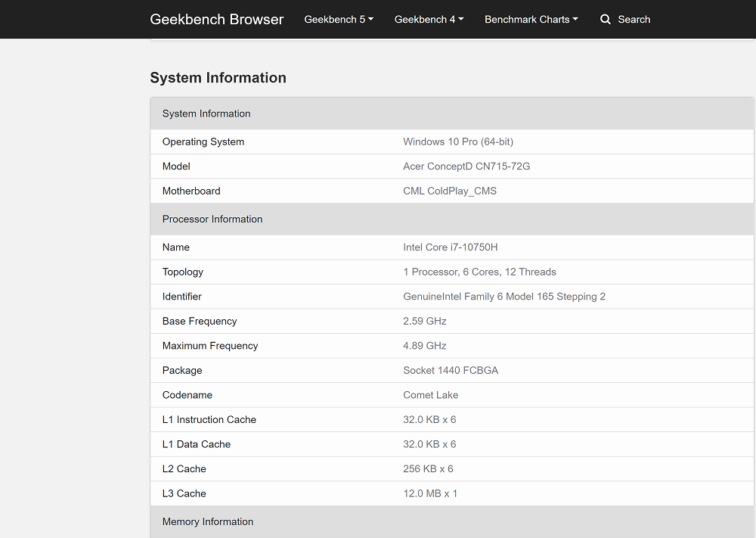
Task: Expand the Benchmark Charts dropdown
Action: [x=531, y=20]
